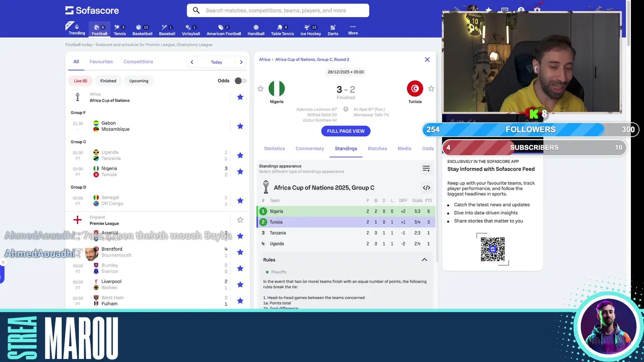This screenshot has width=644, height=362.
Task: Favourite Tunisia team star
Action: pyautogui.click(x=431, y=88)
